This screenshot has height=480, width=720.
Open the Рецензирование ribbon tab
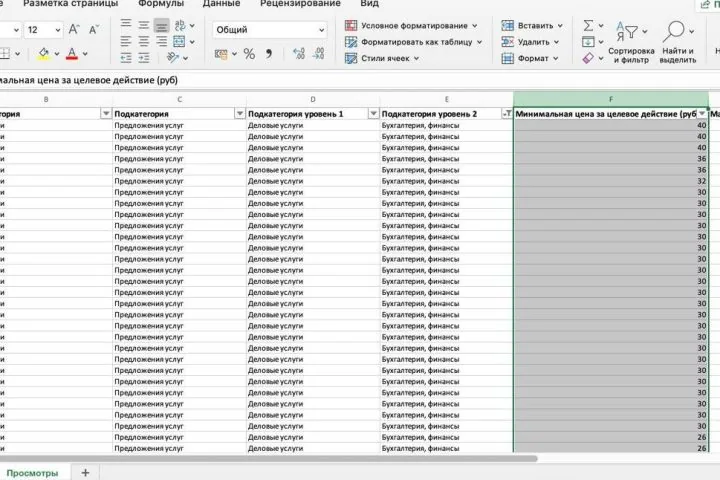(300, 4)
